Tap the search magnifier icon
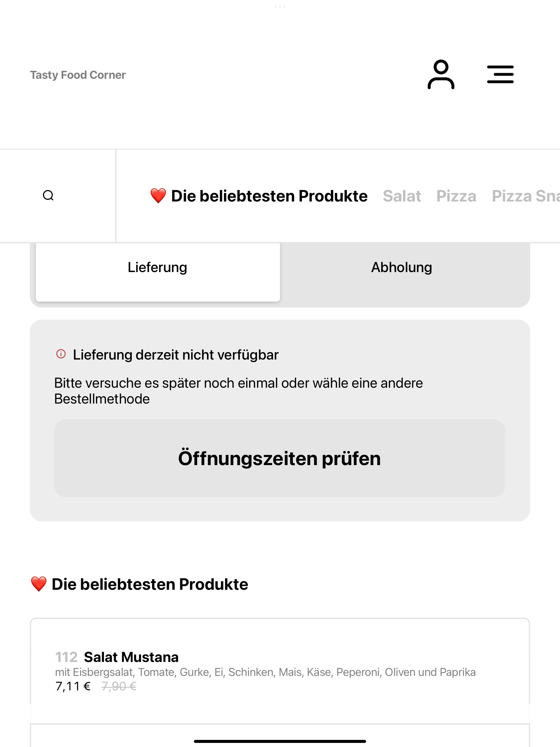 click(x=48, y=195)
